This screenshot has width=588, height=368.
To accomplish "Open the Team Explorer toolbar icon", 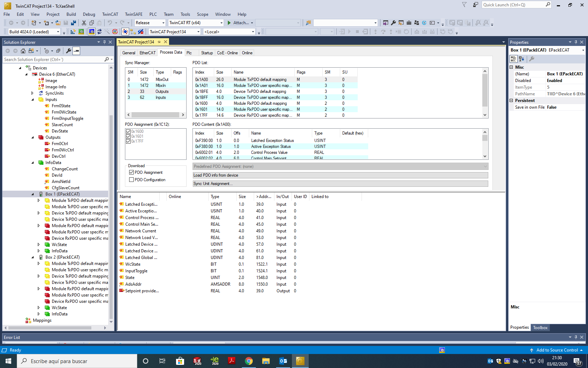I will coord(416,23).
